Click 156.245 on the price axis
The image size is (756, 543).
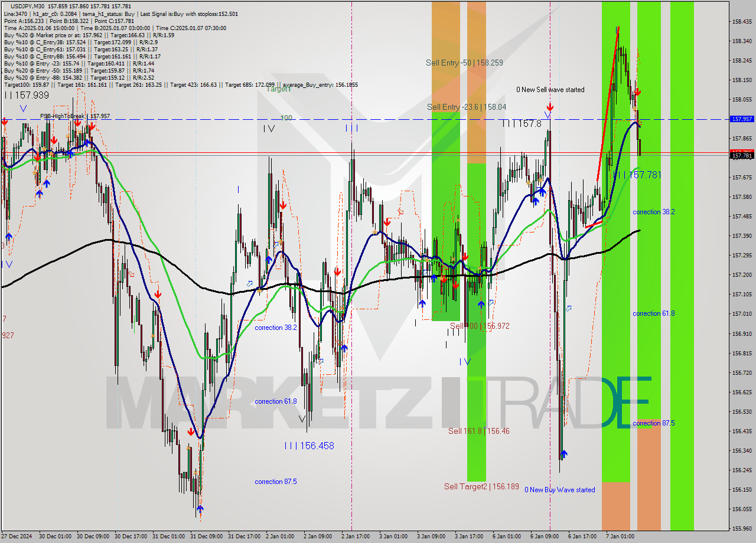(742, 470)
